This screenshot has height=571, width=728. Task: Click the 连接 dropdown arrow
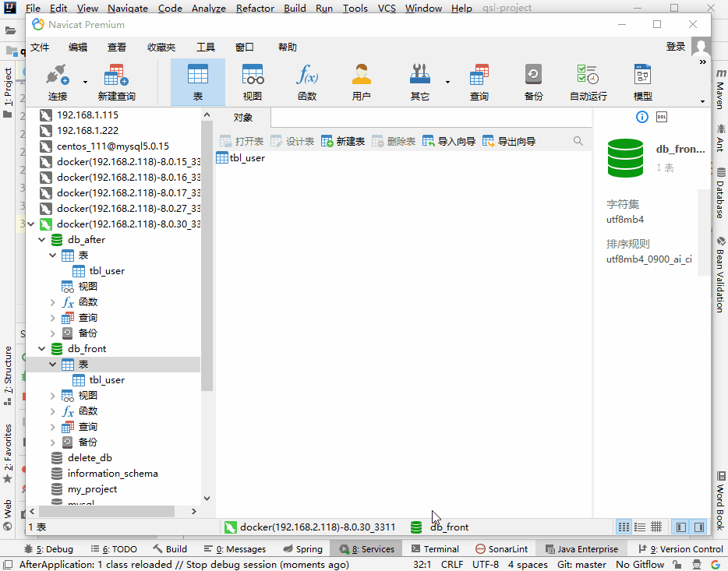coord(85,82)
